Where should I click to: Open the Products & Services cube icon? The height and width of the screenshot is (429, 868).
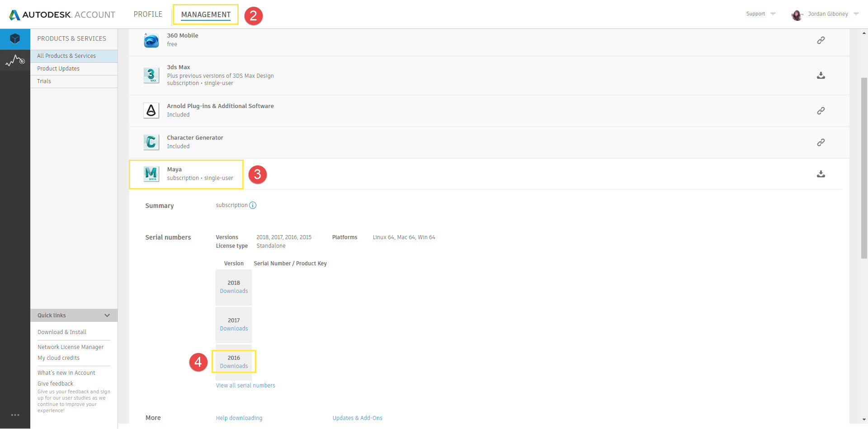(x=15, y=39)
